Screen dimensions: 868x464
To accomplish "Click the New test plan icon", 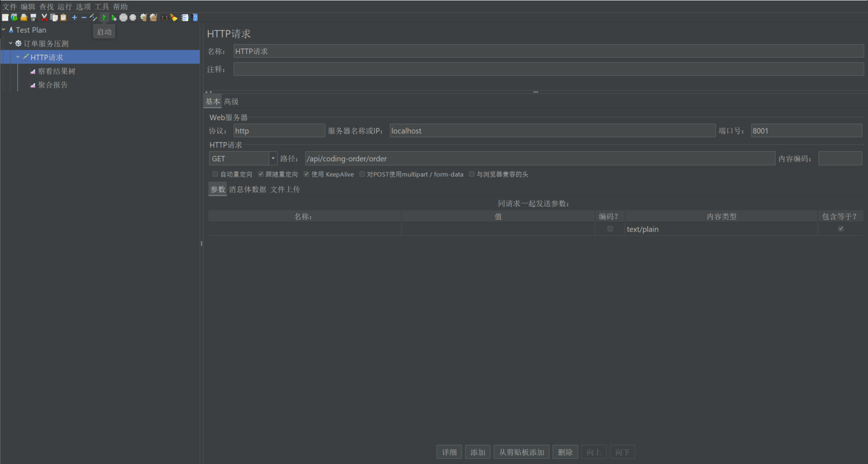I will tap(5, 18).
